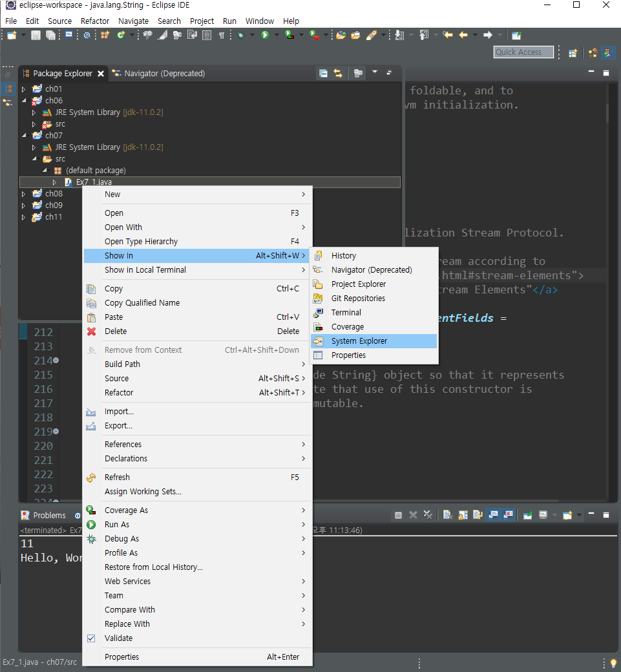Expand the ch08 project node

pyautogui.click(x=23, y=194)
